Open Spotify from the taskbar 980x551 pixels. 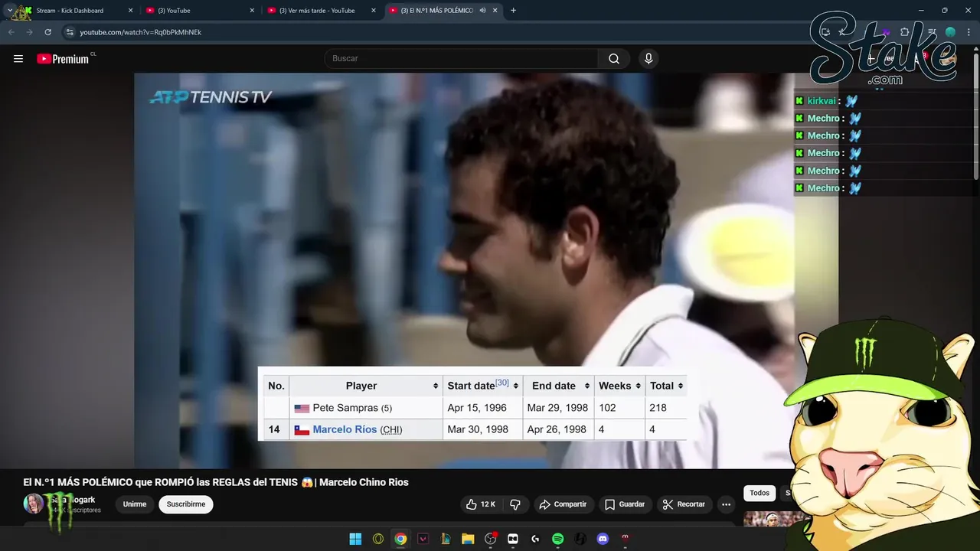[558, 539]
